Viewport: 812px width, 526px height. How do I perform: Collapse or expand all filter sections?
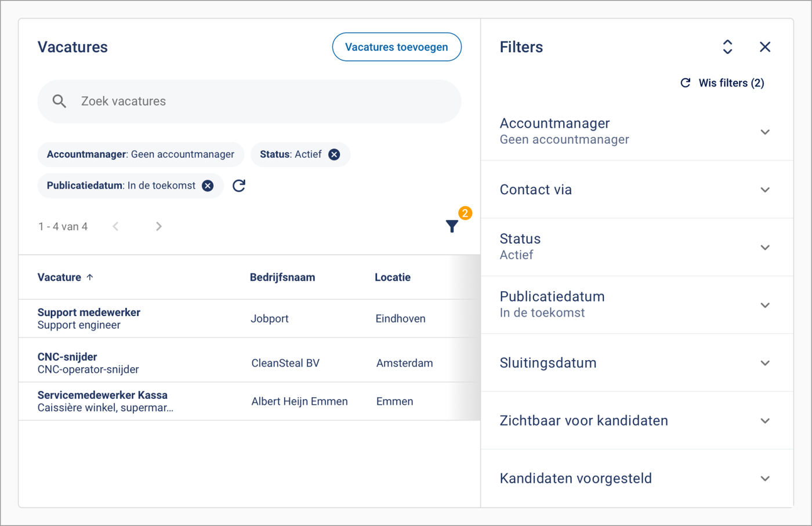tap(727, 47)
